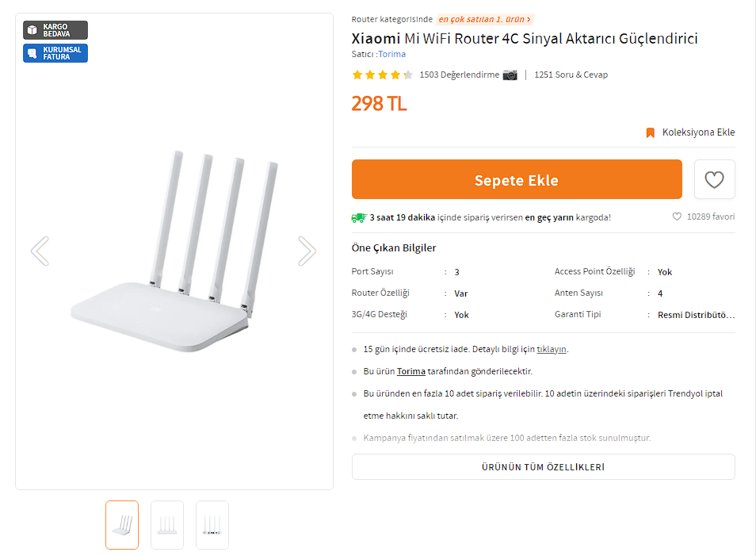Viewport: 756px width, 556px height.
Task: Open the 1503 Değerlendirme reviews
Action: pyautogui.click(x=459, y=75)
